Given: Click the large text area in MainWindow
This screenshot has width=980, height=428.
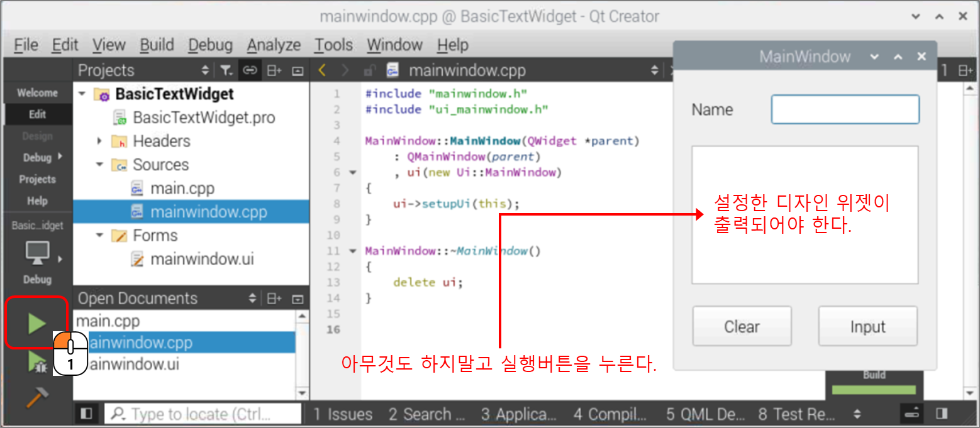Looking at the screenshot, I should pos(805,215).
